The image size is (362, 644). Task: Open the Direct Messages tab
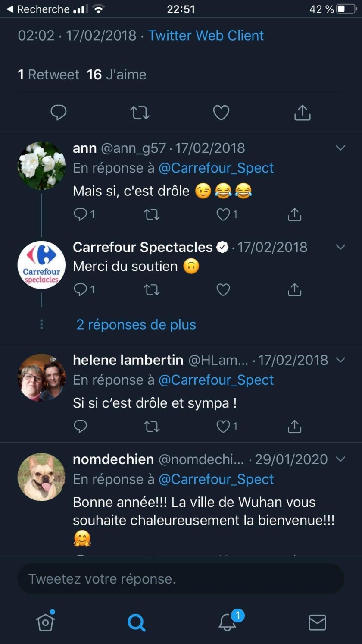pyautogui.click(x=317, y=622)
